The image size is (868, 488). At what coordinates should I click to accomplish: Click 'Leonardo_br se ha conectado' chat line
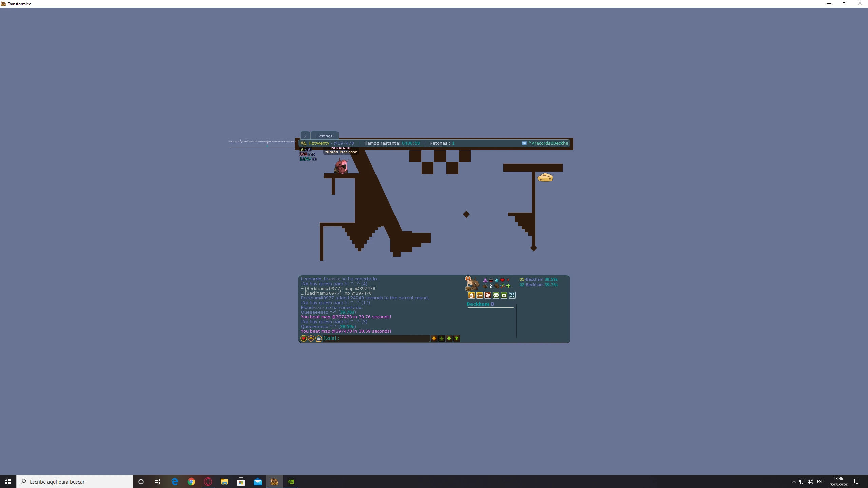tap(339, 279)
